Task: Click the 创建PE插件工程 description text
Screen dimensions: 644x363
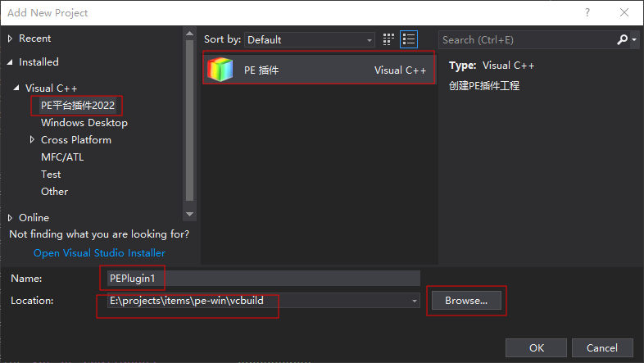Action: (484, 86)
